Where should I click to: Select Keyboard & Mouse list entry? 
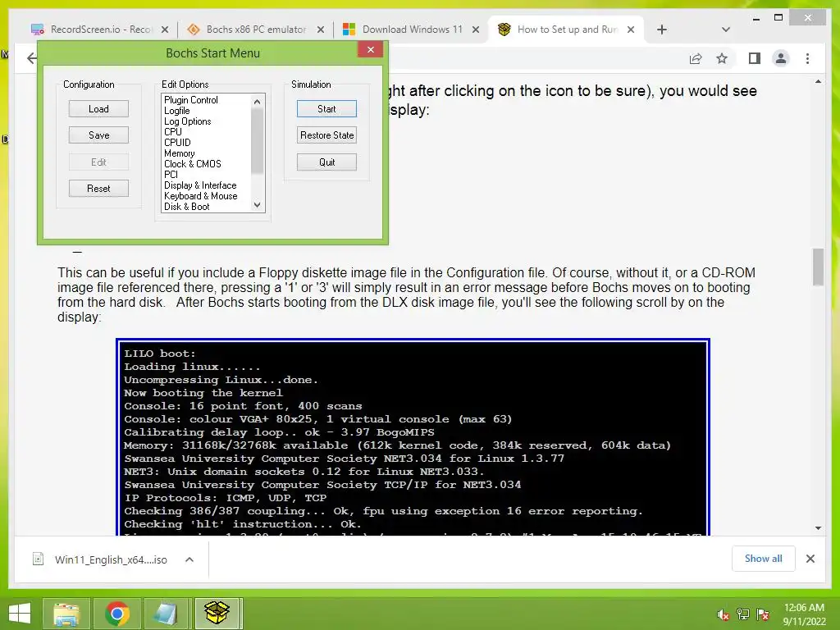click(x=200, y=196)
